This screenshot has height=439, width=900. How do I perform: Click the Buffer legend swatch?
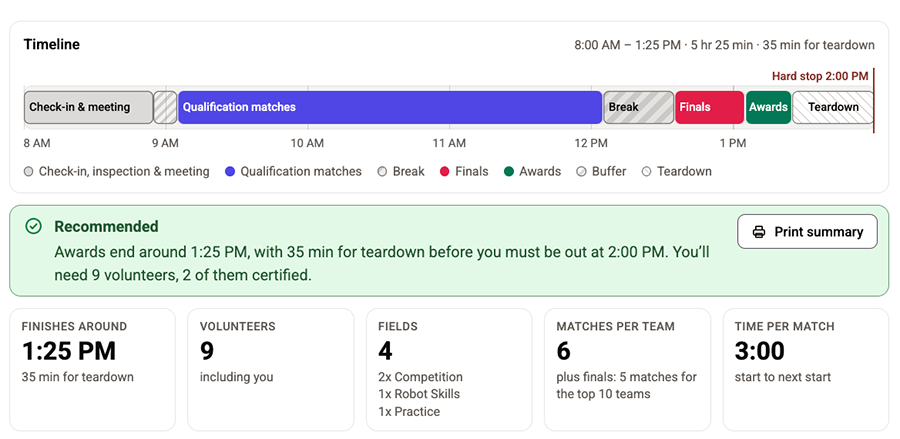pyautogui.click(x=582, y=172)
